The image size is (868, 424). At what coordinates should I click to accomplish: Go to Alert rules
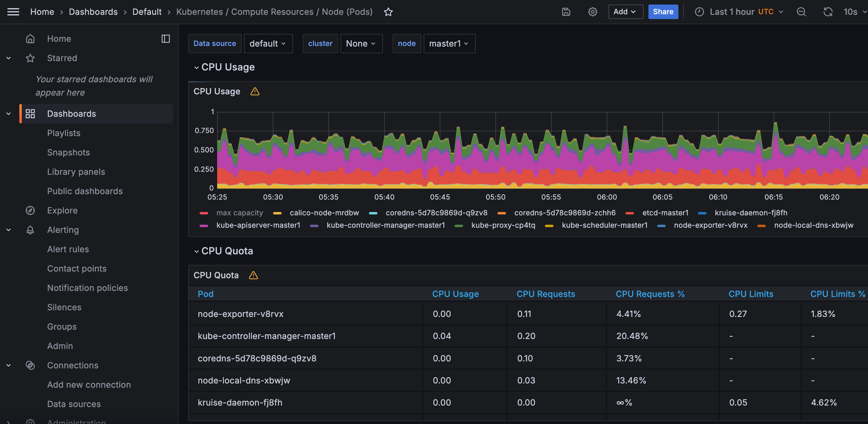click(x=68, y=249)
